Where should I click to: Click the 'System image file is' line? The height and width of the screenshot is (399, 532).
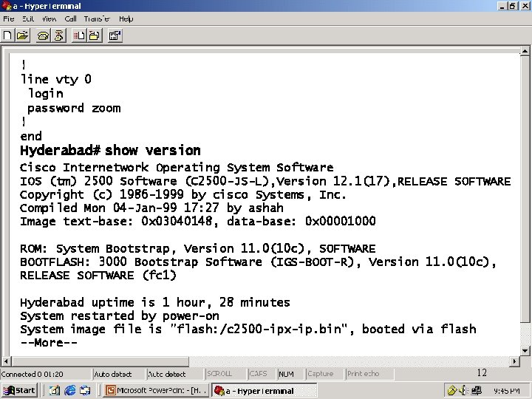pyautogui.click(x=248, y=329)
